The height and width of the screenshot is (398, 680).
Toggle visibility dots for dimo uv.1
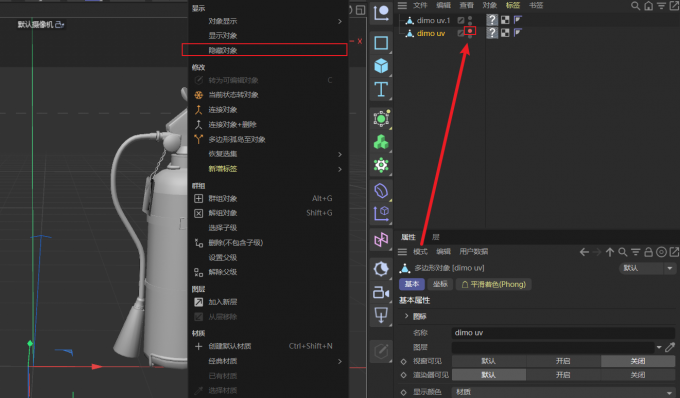470,20
